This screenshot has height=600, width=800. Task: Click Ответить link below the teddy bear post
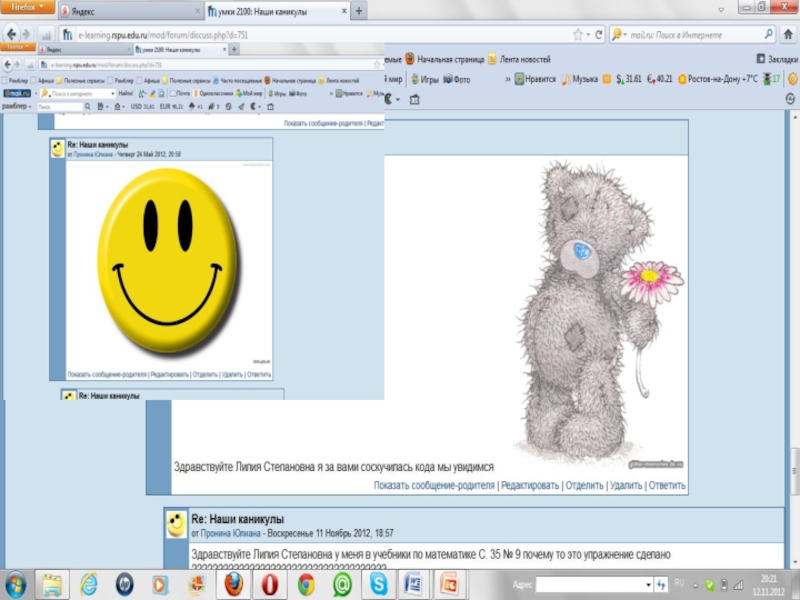pyautogui.click(x=667, y=485)
